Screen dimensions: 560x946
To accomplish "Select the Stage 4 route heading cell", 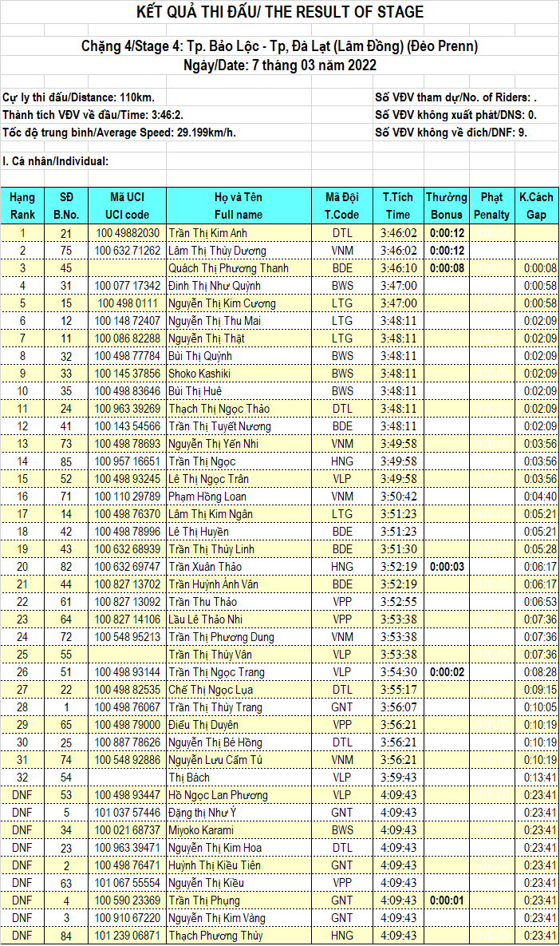I will [279, 46].
